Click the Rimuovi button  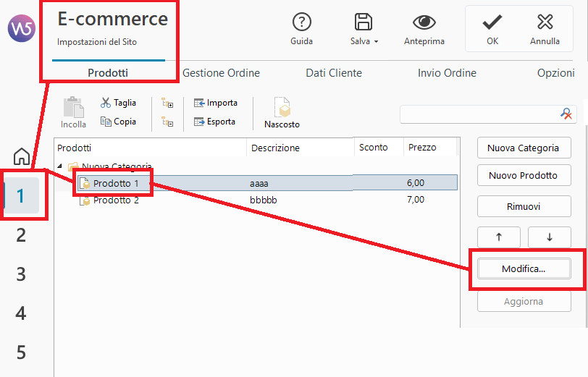(x=524, y=206)
